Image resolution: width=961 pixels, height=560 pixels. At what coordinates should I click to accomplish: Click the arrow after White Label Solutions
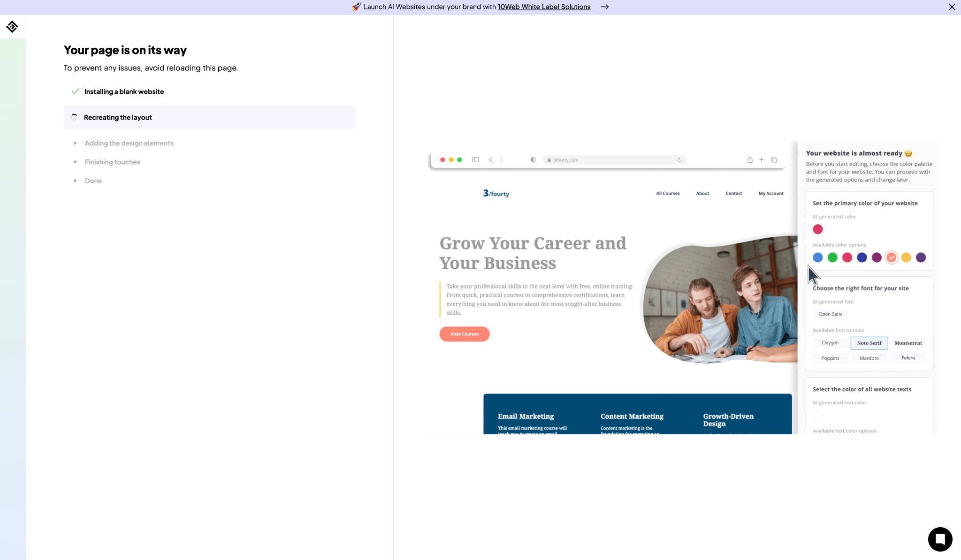point(604,7)
